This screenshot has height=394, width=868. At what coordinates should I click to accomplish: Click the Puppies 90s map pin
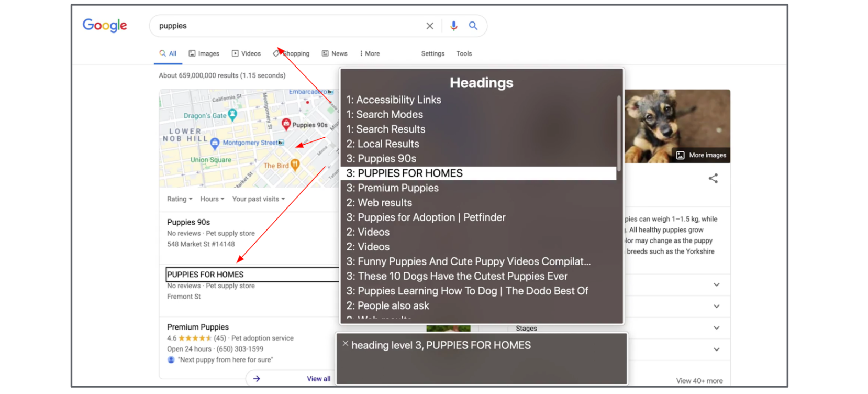[x=286, y=124]
